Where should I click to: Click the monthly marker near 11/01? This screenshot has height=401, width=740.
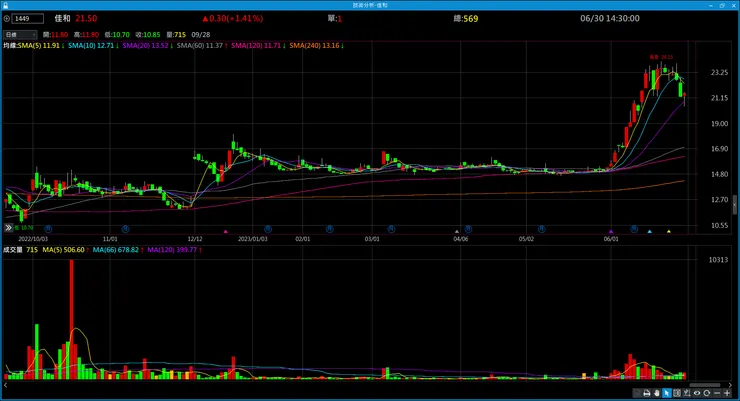125,229
